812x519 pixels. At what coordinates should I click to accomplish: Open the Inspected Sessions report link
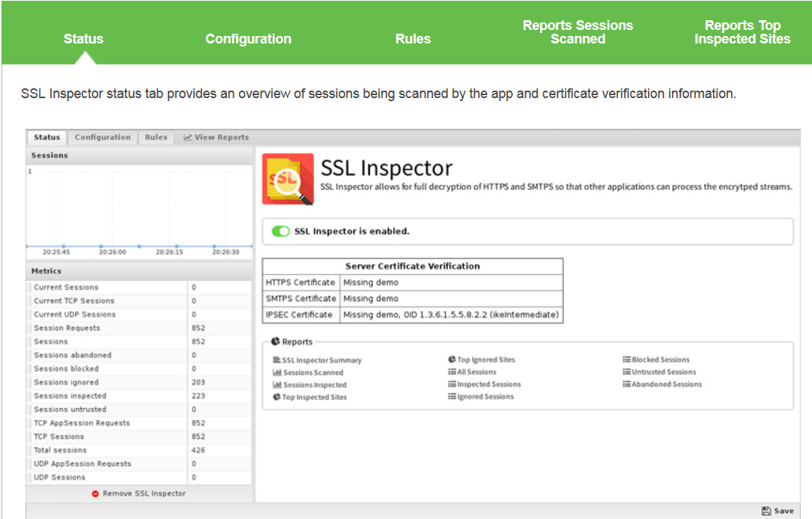click(485, 384)
